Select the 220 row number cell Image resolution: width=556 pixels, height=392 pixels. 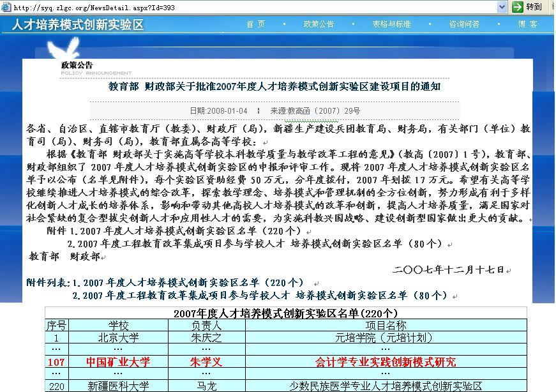coord(56,386)
